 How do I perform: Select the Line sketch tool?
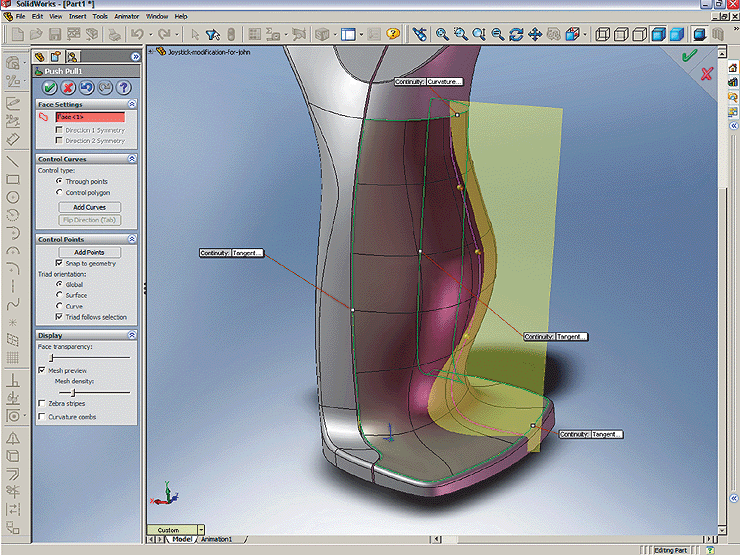(x=13, y=162)
